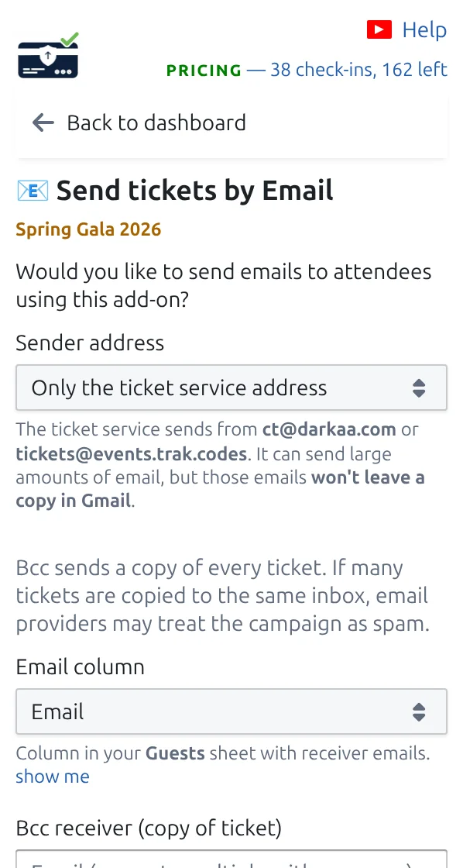The width and height of the screenshot is (463, 868).
Task: Open the Help link
Action: (x=424, y=30)
